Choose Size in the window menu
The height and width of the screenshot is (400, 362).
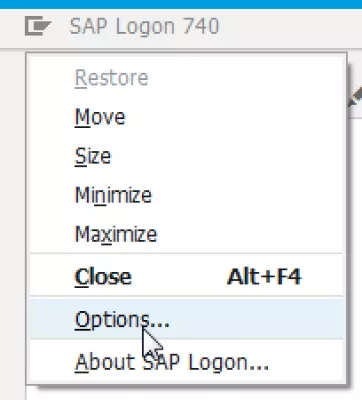(186, 156)
